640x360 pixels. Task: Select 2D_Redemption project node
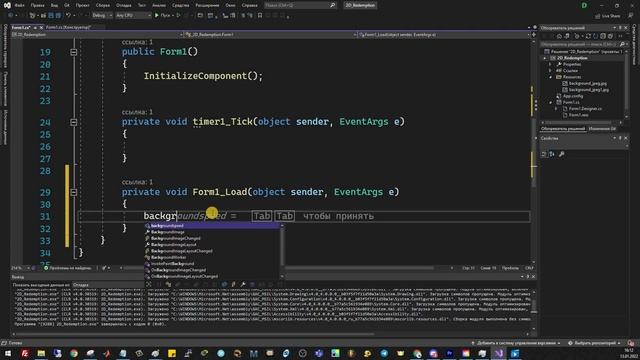coord(572,58)
